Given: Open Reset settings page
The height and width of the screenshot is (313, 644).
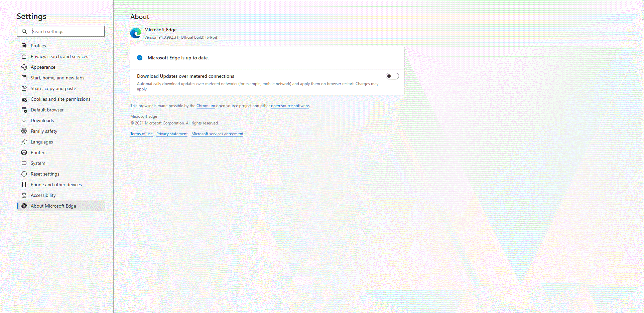Looking at the screenshot, I should coord(61,174).
